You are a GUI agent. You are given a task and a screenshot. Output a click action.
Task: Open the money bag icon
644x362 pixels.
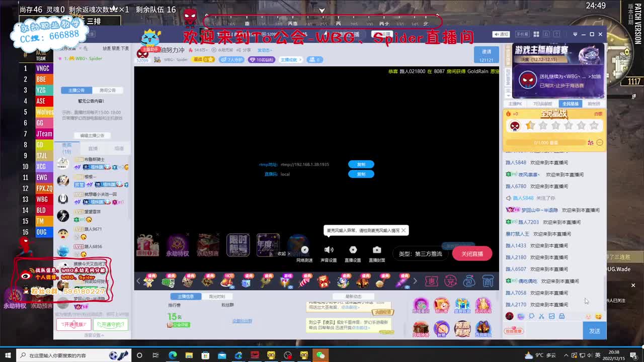pyautogui.click(x=469, y=281)
